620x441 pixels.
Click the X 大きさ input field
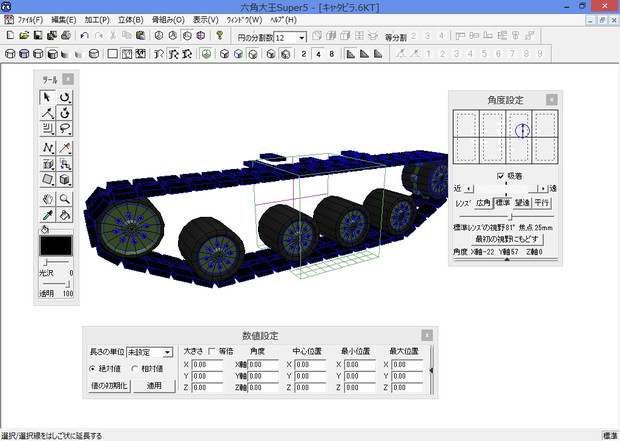point(207,365)
